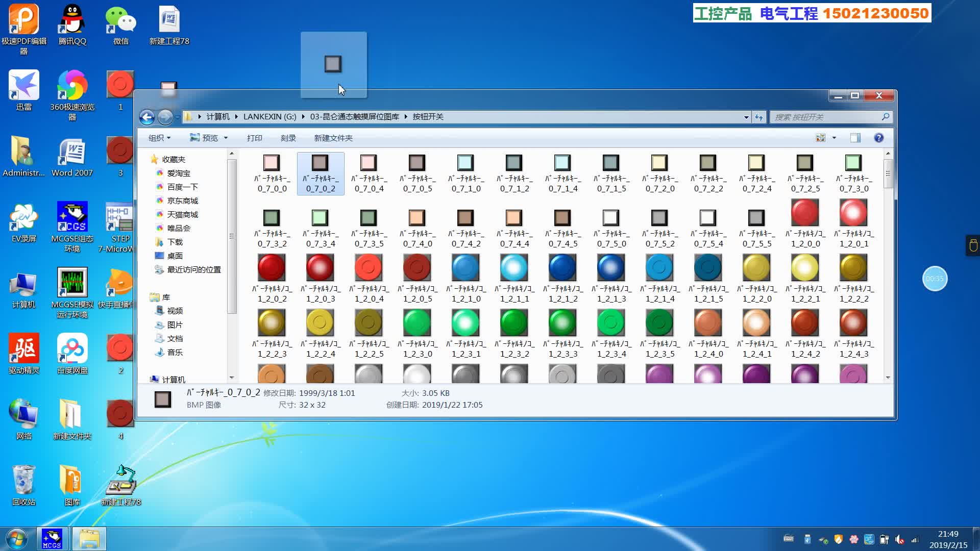Viewport: 980px width, 551px height.
Task: Click the 新建文件夹 button
Action: point(333,138)
